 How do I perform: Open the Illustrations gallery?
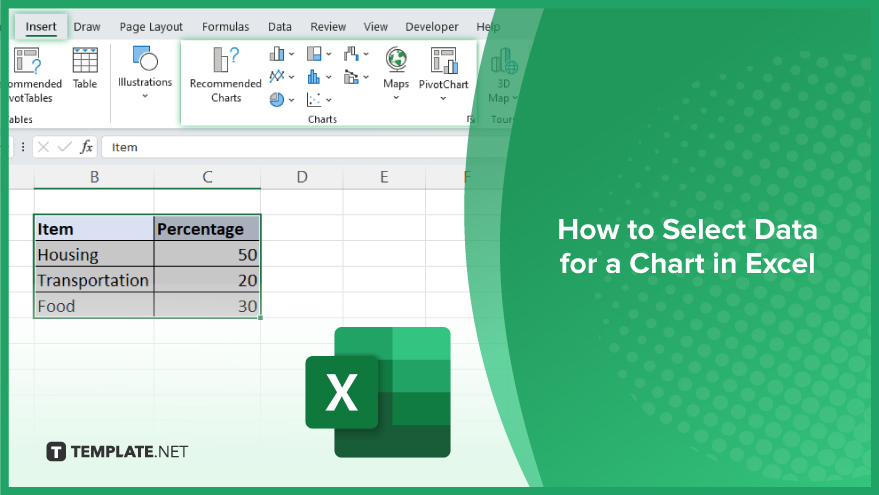pos(145,73)
